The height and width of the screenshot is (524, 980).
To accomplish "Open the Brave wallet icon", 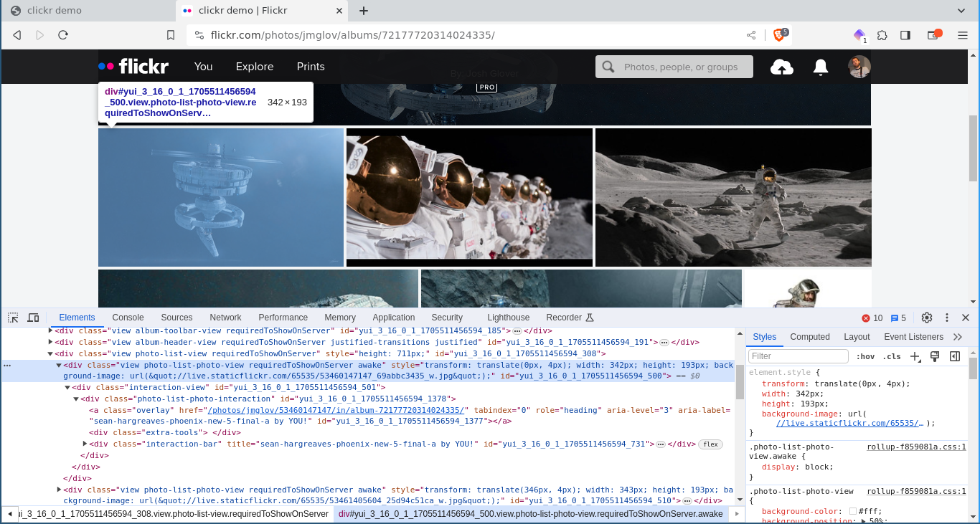I will pyautogui.click(x=933, y=35).
